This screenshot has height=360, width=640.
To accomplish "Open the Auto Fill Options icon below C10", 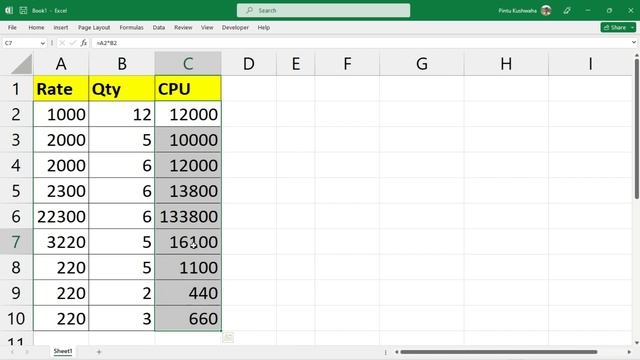I will click(x=228, y=337).
